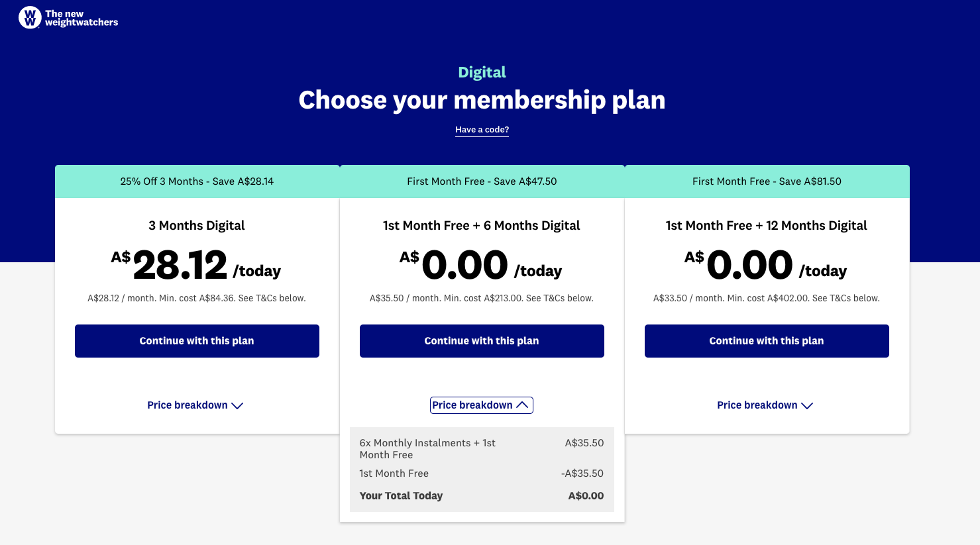Click the WeightWatchers logo icon
Screen dimensions: 980x545
coord(30,18)
